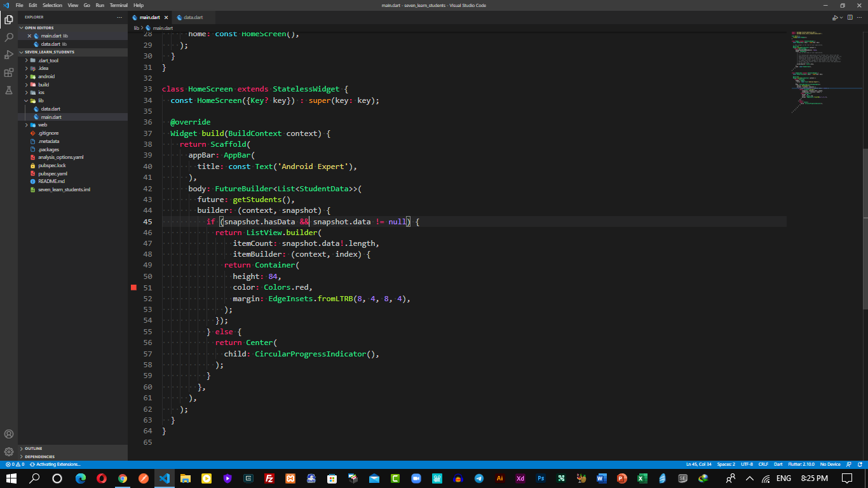
Task: Click the Windows Start button
Action: click(11, 478)
